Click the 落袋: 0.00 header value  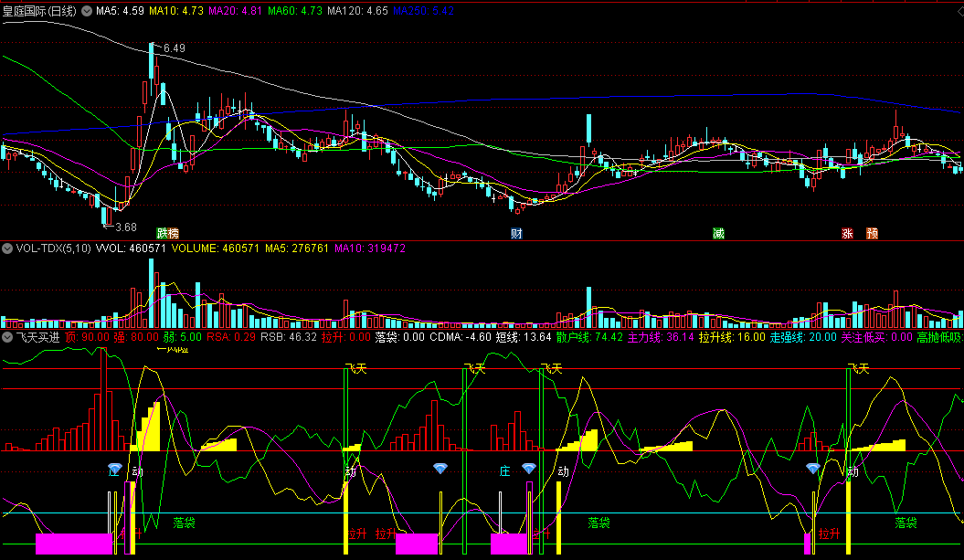399,337
